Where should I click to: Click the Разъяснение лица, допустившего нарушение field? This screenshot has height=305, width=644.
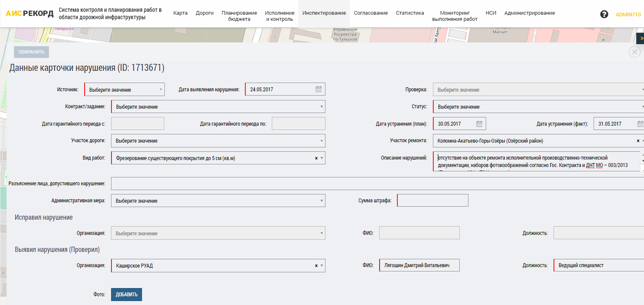click(x=378, y=183)
